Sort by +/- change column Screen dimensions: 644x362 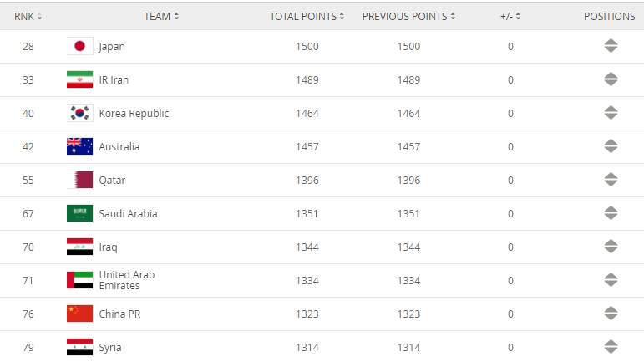[511, 16]
